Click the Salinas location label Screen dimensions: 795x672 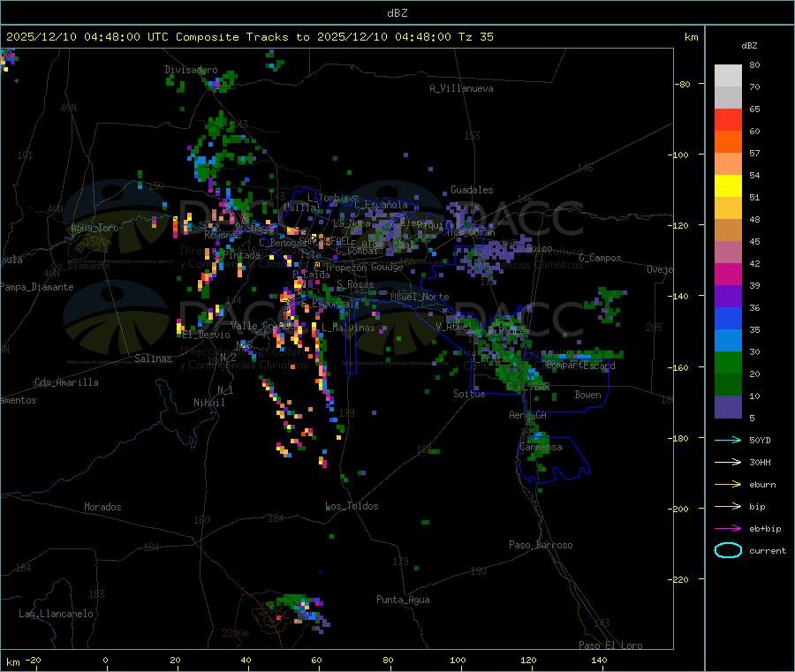[153, 359]
